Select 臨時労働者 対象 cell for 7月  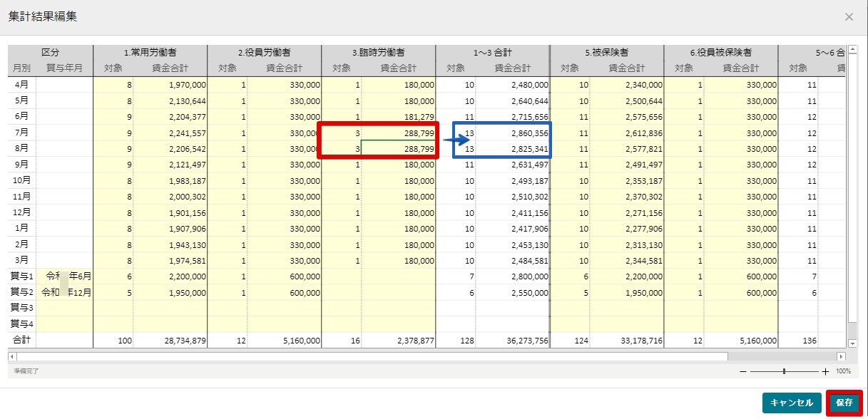(342, 133)
